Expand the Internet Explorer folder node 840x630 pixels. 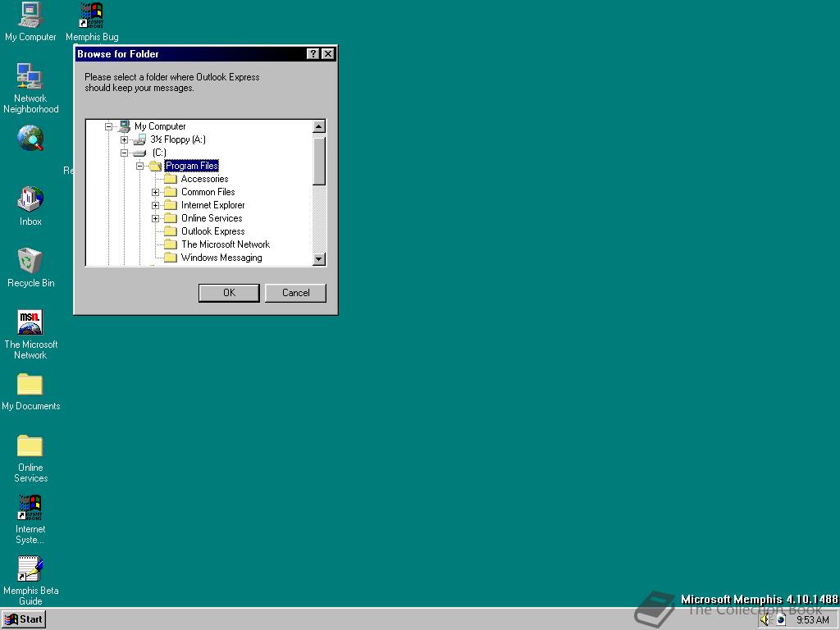[x=155, y=205]
